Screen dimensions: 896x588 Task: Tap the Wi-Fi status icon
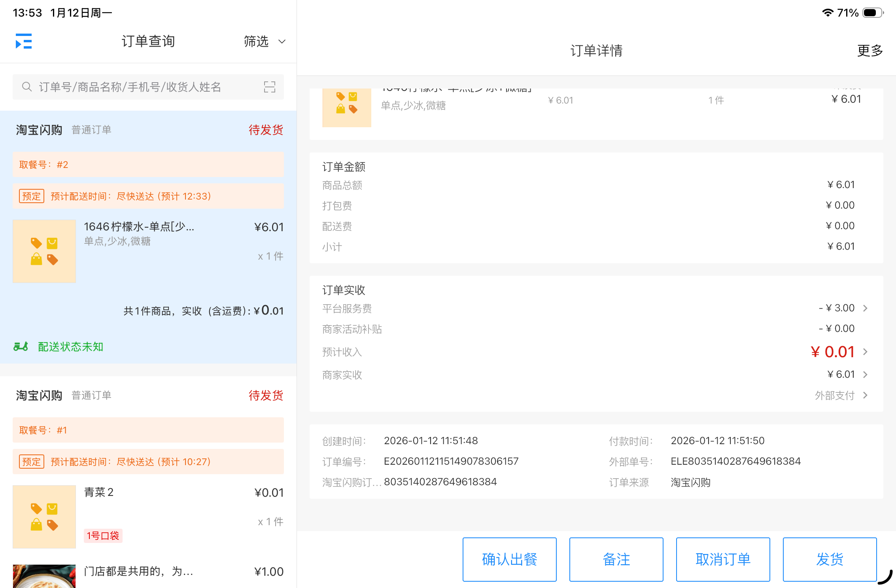coord(828,13)
